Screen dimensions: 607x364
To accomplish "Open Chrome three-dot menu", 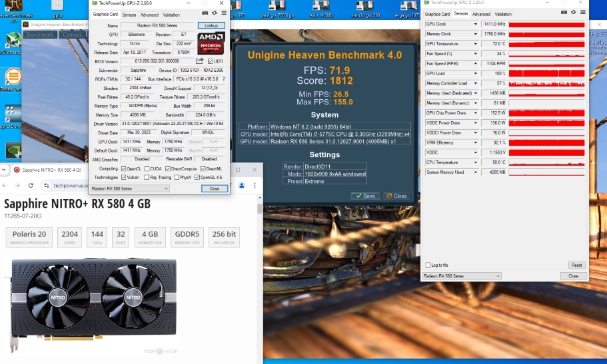I will pyautogui.click(x=255, y=185).
